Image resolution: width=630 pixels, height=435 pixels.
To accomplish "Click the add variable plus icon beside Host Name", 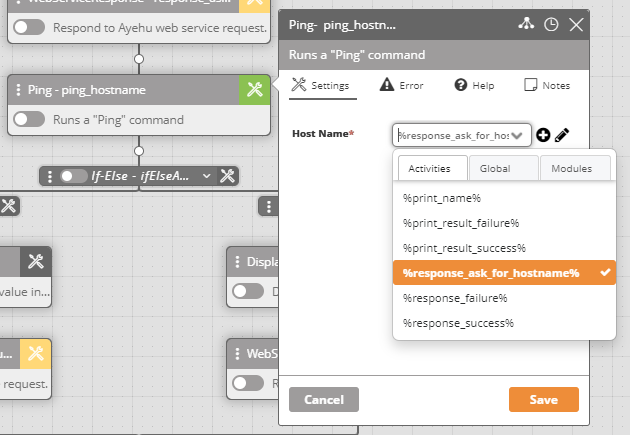I will pyautogui.click(x=543, y=135).
